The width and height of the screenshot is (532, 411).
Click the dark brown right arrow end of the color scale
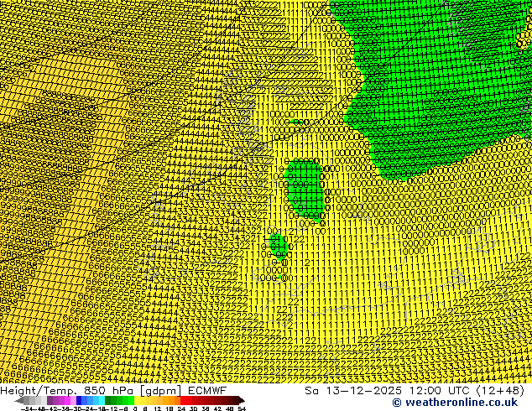pos(241,400)
